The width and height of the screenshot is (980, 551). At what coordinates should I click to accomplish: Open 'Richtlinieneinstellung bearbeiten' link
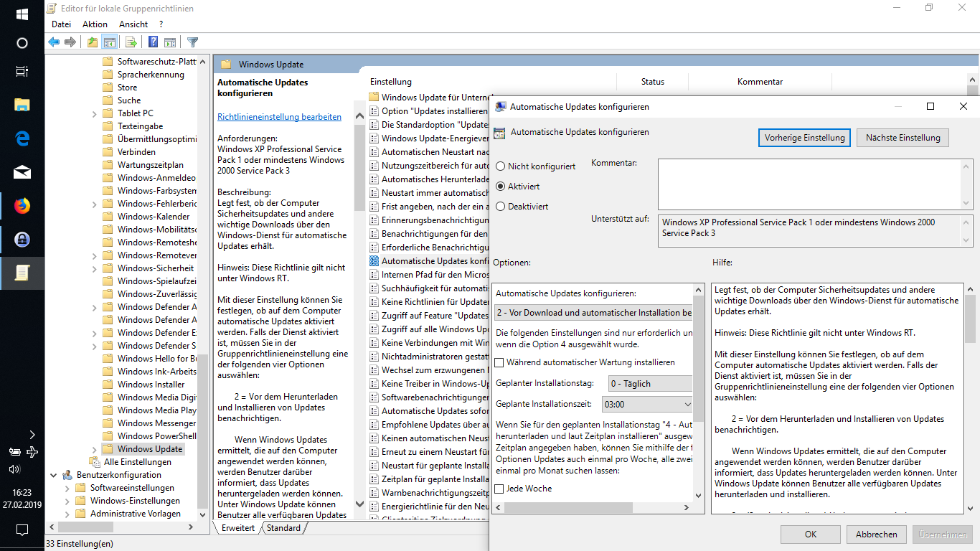(279, 117)
